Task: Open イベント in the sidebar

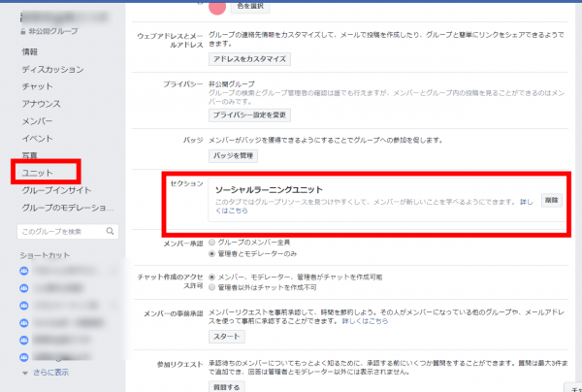Action: (x=37, y=139)
